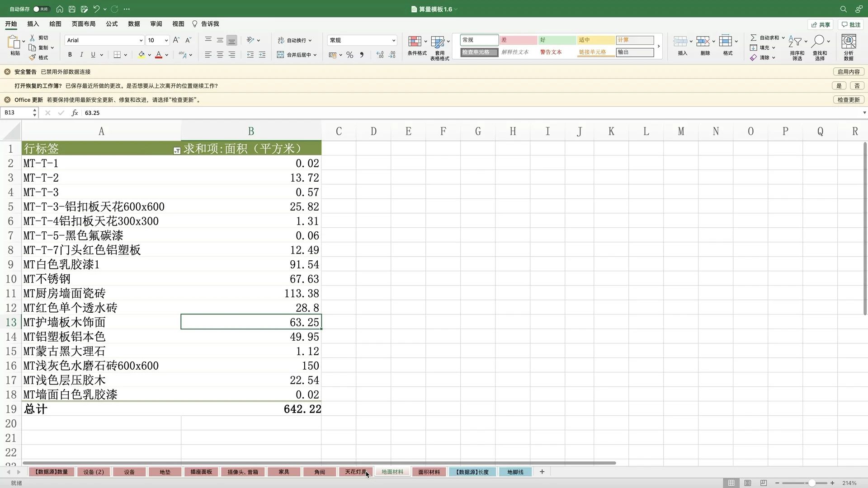Open the merge and center dropdown arrow
868x488 pixels.
click(315, 55)
